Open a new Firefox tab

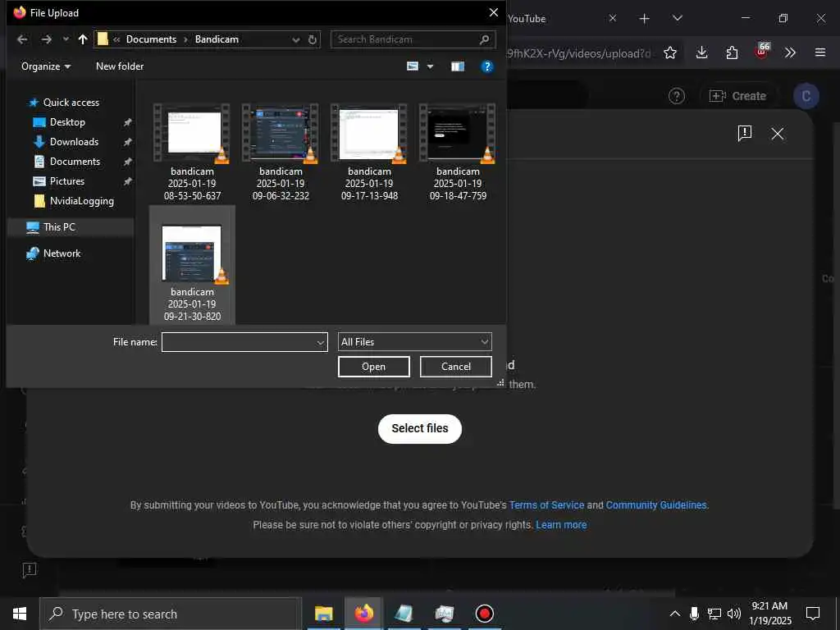pos(645,19)
